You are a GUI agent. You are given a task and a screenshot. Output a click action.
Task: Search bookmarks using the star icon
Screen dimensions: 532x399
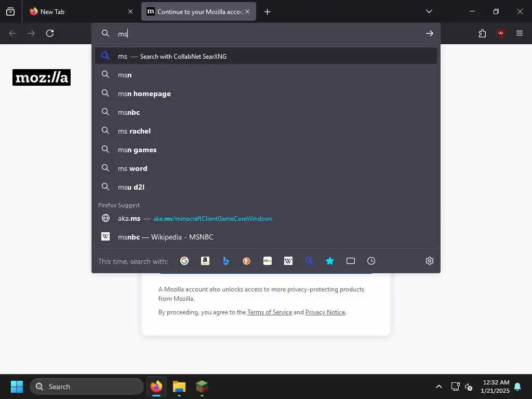point(330,261)
